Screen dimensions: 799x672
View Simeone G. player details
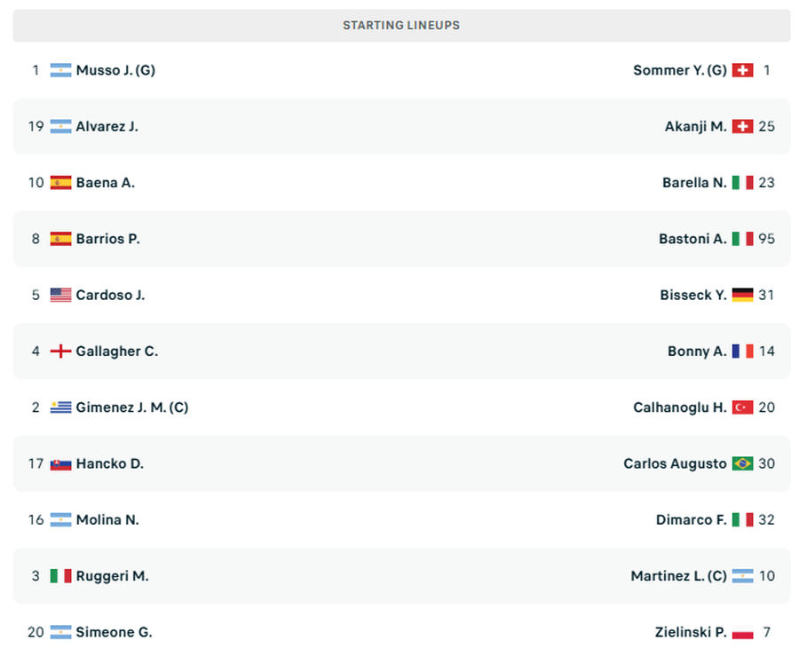click(x=114, y=632)
